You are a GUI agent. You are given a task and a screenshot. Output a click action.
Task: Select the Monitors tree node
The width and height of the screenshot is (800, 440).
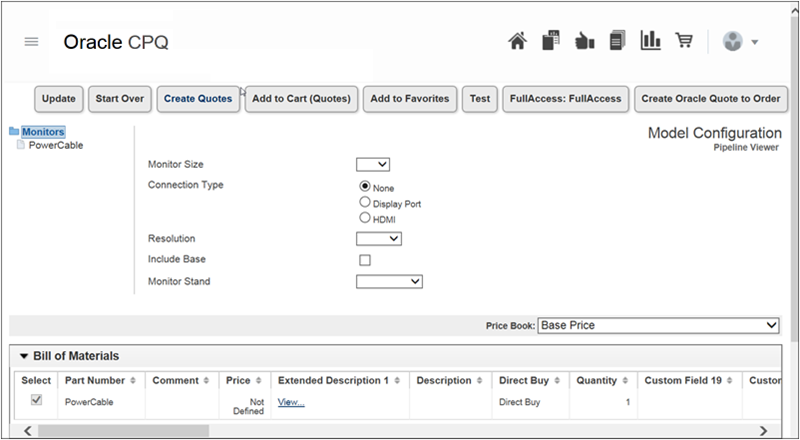coord(43,132)
